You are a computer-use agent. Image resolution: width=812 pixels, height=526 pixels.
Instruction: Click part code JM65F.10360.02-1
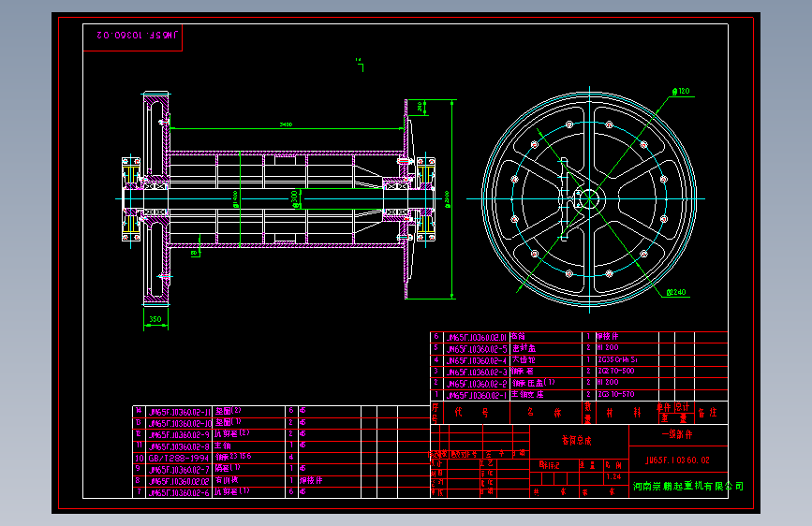[477, 395]
